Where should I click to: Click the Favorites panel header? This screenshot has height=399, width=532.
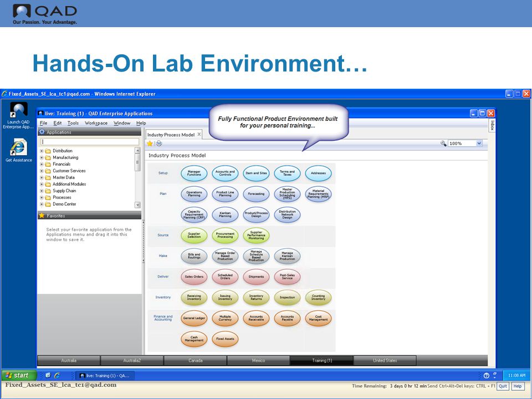[x=89, y=216]
